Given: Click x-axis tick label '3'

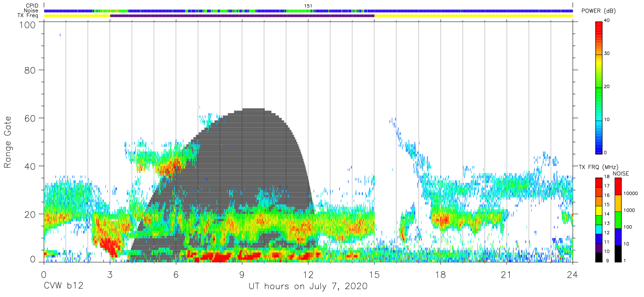Looking at the screenshot, I should pyautogui.click(x=110, y=274).
